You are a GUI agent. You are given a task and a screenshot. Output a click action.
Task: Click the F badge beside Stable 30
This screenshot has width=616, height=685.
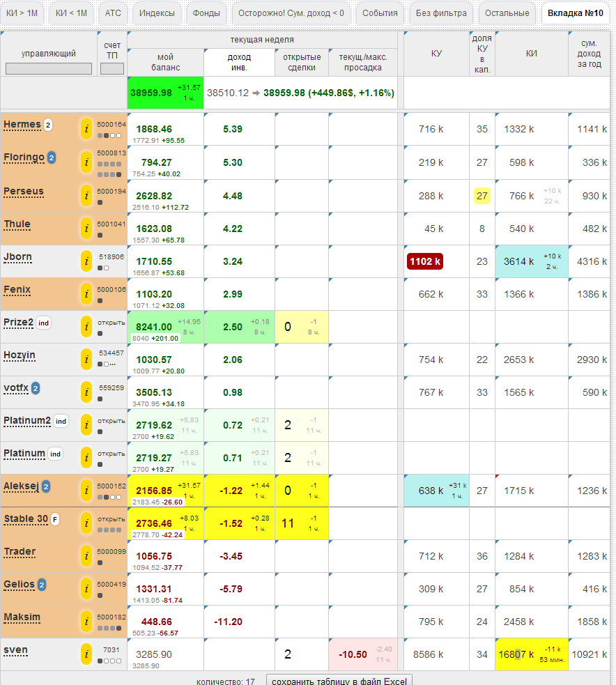tap(55, 519)
